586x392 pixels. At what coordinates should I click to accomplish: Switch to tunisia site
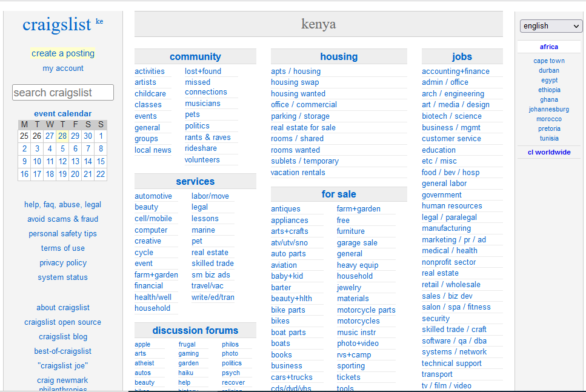point(548,138)
